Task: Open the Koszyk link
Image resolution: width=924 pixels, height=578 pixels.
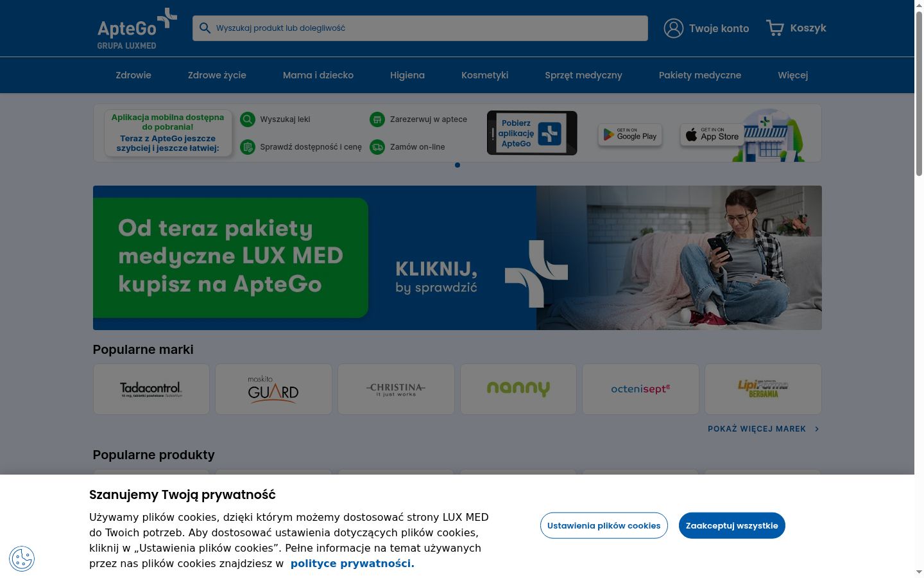Action: [796, 28]
